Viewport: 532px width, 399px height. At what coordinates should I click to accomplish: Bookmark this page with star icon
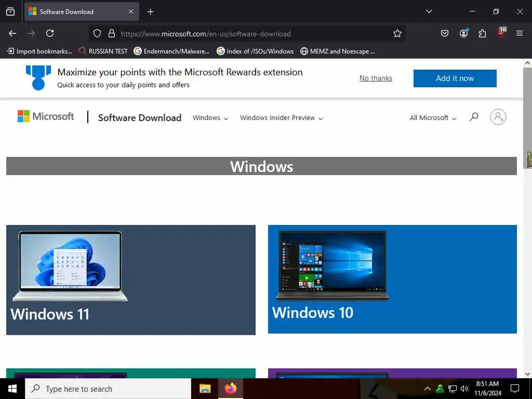[397, 33]
